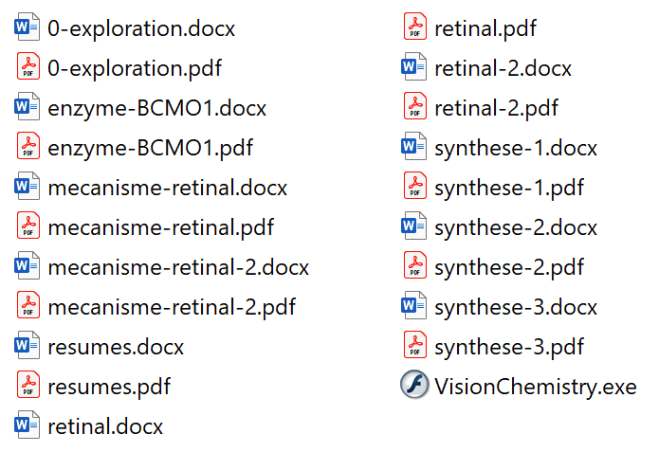This screenshot has width=659, height=452.
Task: Select the file name mecanisme-retinal.docx
Action: [167, 187]
